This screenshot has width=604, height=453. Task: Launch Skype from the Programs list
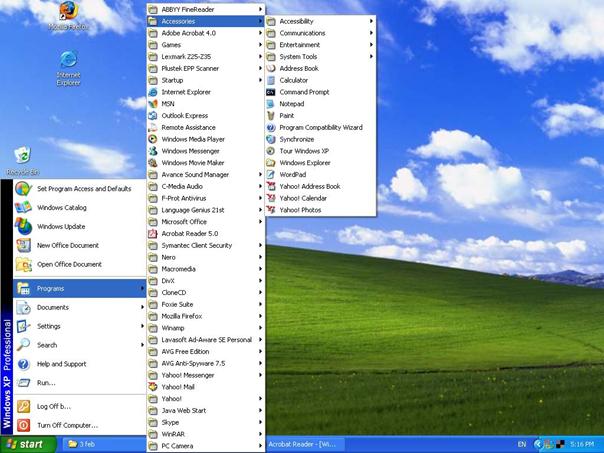pos(172,422)
